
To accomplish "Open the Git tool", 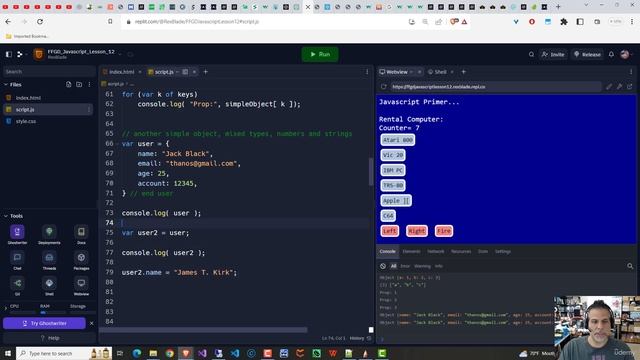I will coord(17,286).
